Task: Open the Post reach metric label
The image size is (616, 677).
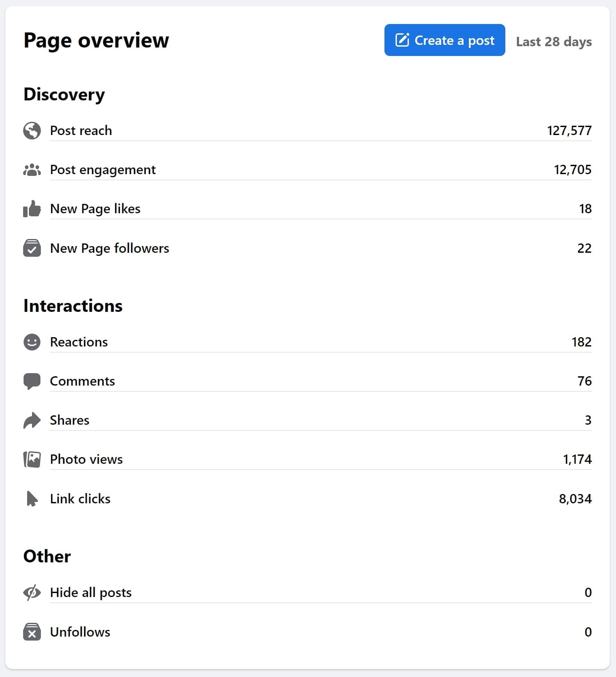Action: pos(81,131)
